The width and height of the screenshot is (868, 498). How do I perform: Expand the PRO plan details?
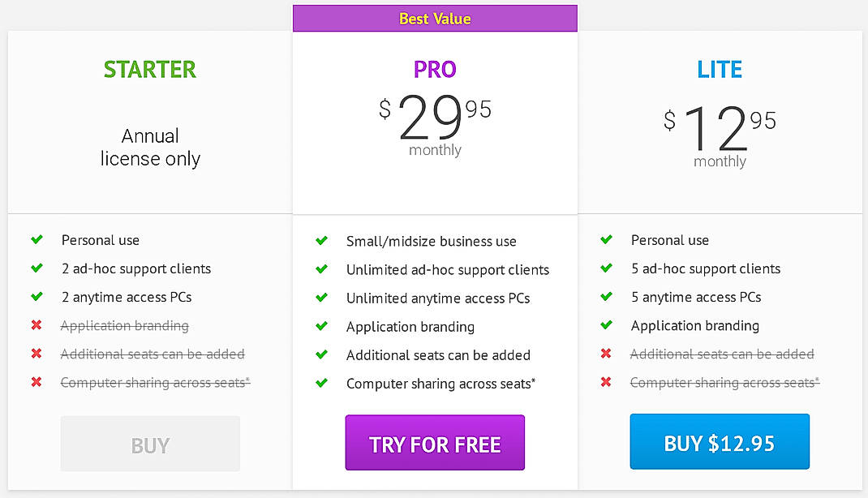pos(435,69)
